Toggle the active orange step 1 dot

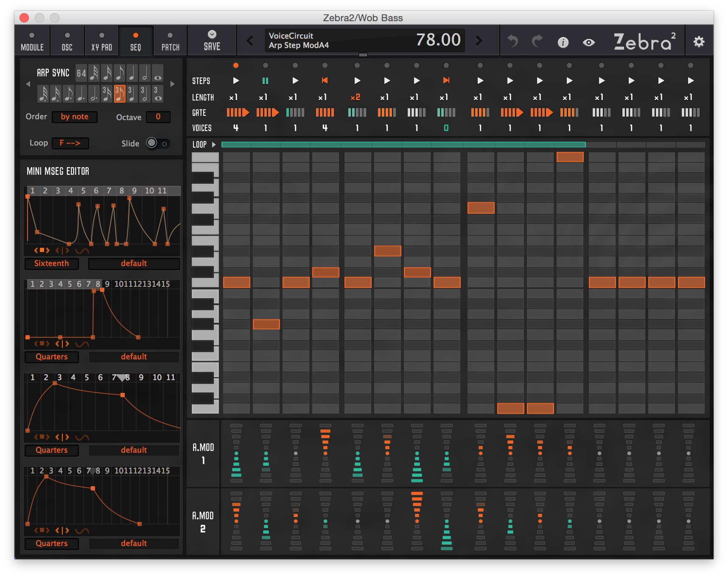(x=236, y=65)
